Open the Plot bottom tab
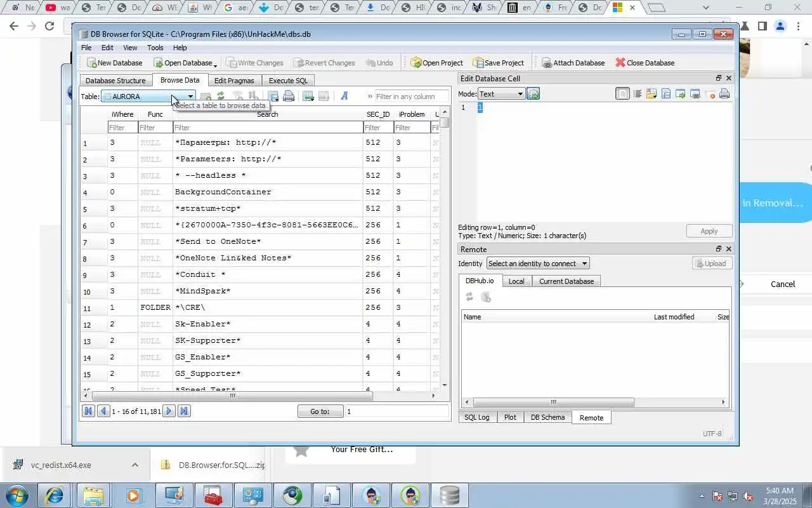812x508 pixels. click(510, 417)
